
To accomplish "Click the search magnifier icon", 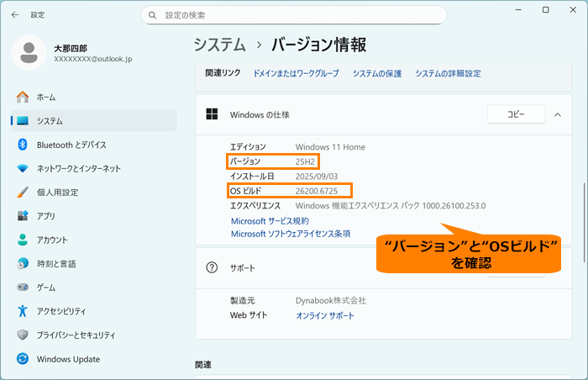I will pyautogui.click(x=152, y=15).
